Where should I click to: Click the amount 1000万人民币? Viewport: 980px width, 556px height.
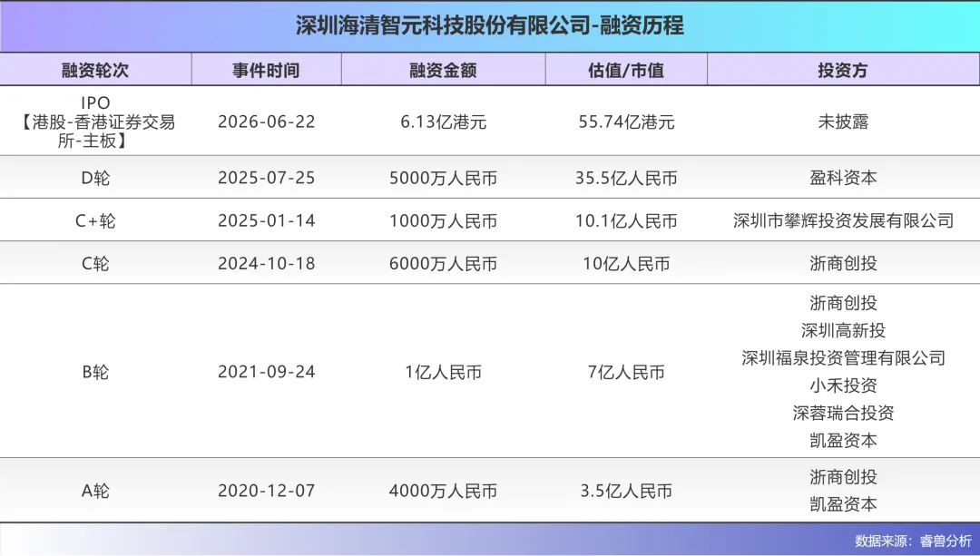click(x=443, y=220)
